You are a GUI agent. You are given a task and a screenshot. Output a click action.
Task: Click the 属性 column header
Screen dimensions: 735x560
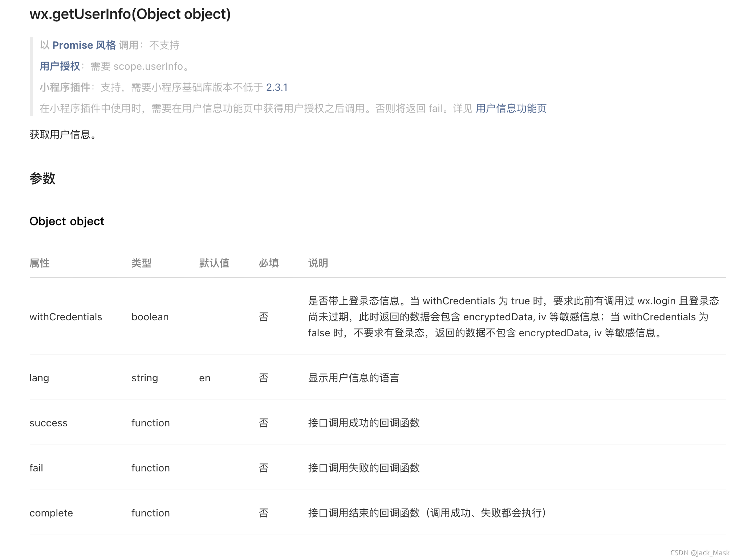40,263
